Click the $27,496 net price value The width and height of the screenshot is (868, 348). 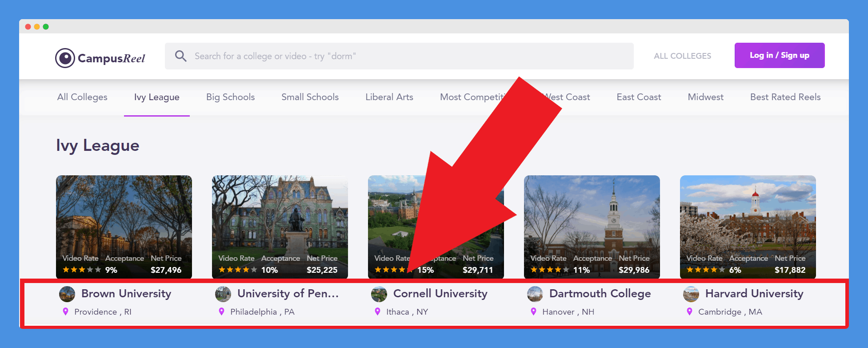tap(166, 270)
